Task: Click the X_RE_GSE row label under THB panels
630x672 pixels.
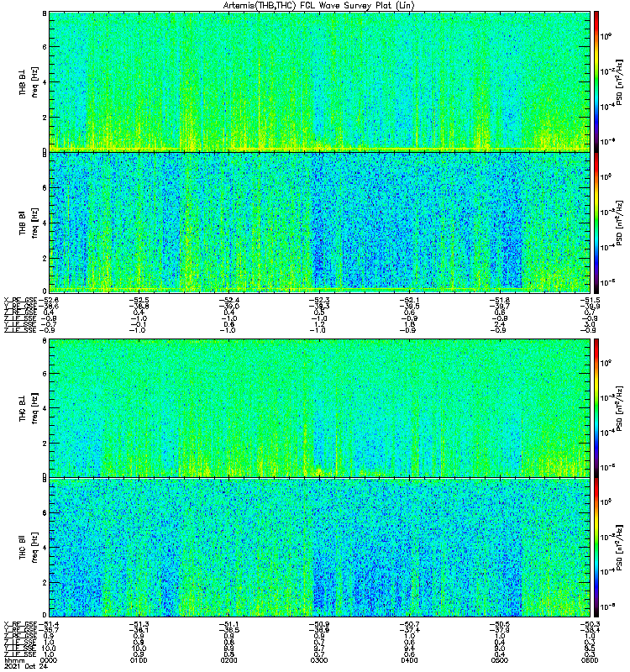Action: pos(20,300)
